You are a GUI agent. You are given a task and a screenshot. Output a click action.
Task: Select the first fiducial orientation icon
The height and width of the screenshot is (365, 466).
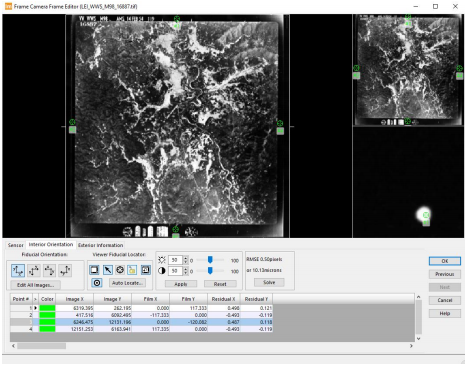(18, 271)
